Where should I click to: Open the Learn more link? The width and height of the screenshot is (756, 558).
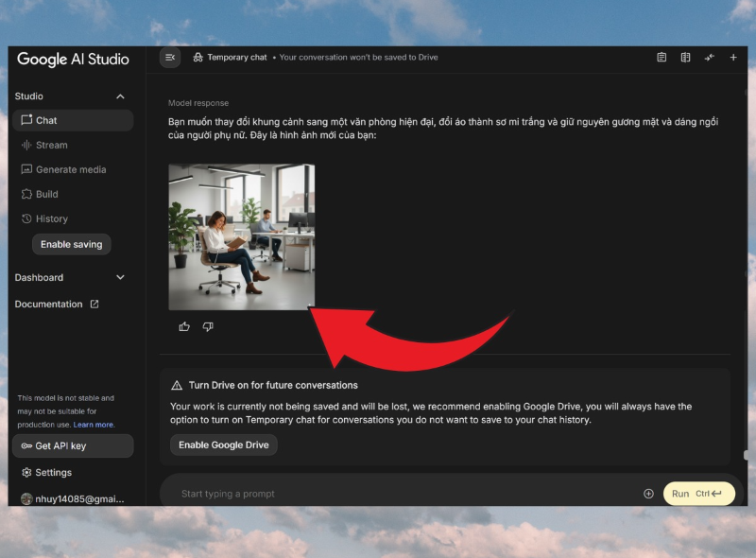pyautogui.click(x=94, y=425)
